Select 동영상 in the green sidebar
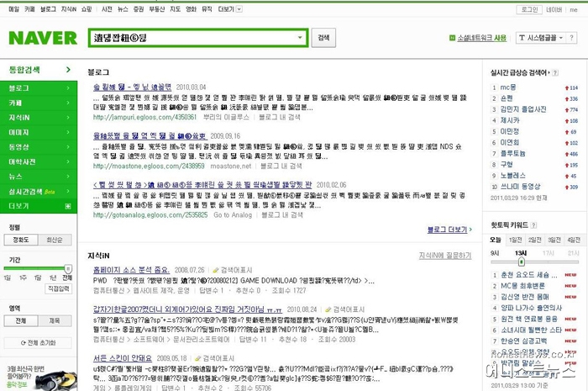588x391 pixels. coord(39,146)
